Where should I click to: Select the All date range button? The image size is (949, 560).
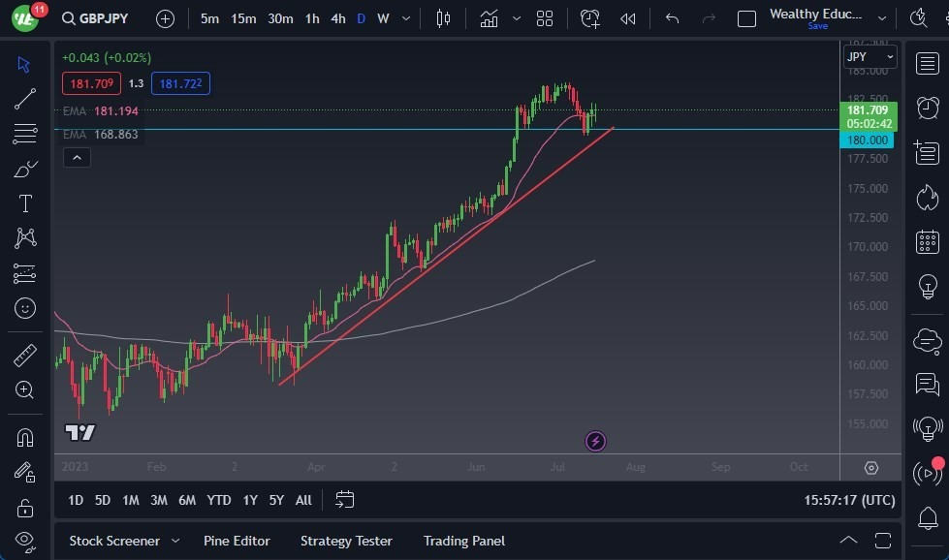point(302,500)
